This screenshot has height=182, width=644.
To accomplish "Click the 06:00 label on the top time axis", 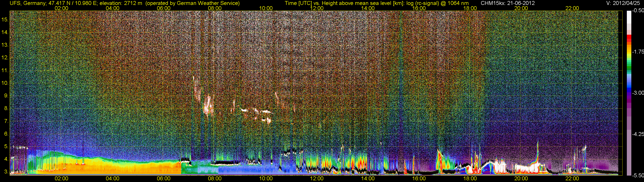I will 164,8.
